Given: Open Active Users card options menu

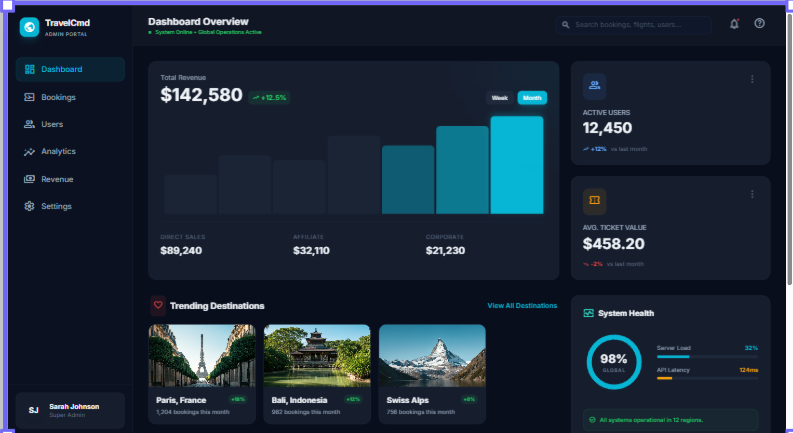Looking at the screenshot, I should [752, 79].
